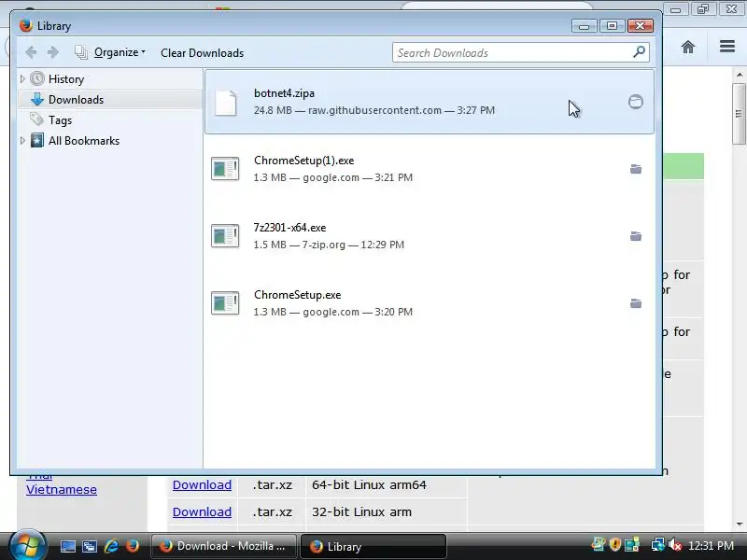Click Show Desktop quick launch icon
The width and height of the screenshot is (747, 560).
(x=67, y=546)
